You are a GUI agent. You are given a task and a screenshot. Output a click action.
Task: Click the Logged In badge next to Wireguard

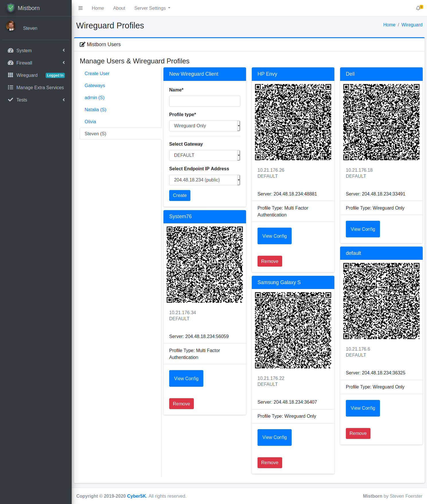click(x=55, y=75)
